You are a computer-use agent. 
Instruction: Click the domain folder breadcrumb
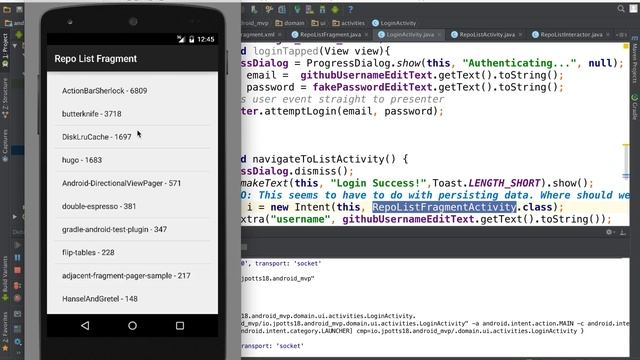pyautogui.click(x=290, y=23)
